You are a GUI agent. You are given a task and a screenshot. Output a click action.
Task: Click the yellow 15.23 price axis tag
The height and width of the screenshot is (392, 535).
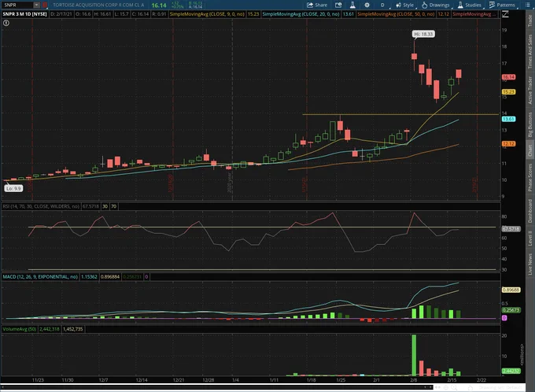coord(508,92)
